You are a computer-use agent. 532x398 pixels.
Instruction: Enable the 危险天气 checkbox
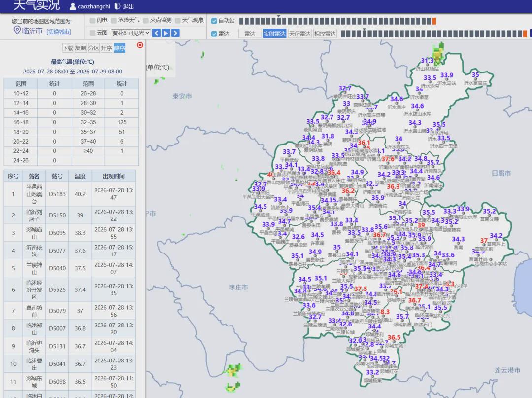point(114,20)
